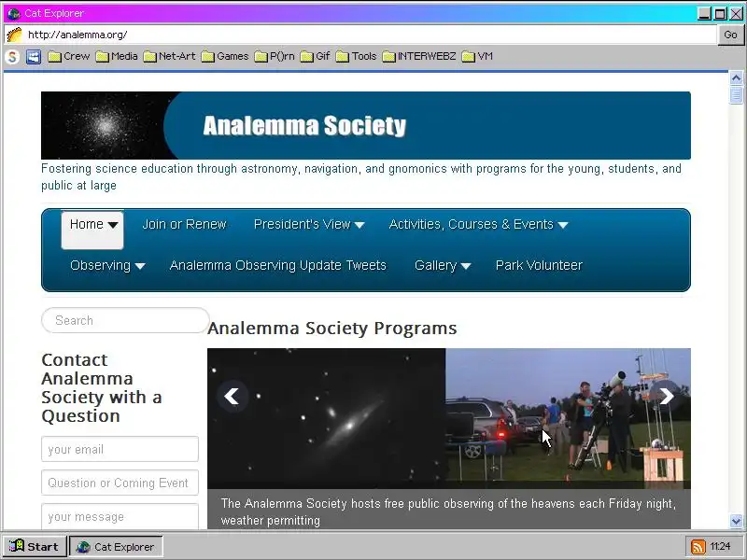Open Analemma Observing Update Tweets
Image resolution: width=747 pixels, height=560 pixels.
[277, 266]
